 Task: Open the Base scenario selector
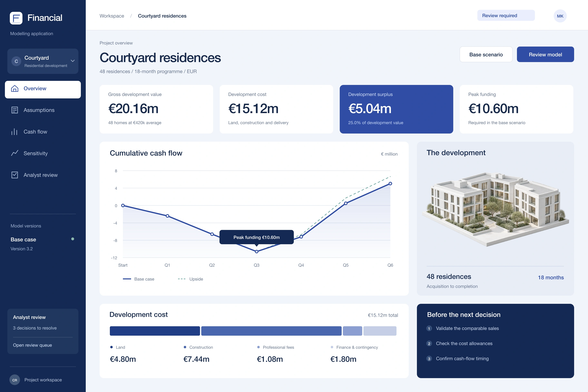486,55
